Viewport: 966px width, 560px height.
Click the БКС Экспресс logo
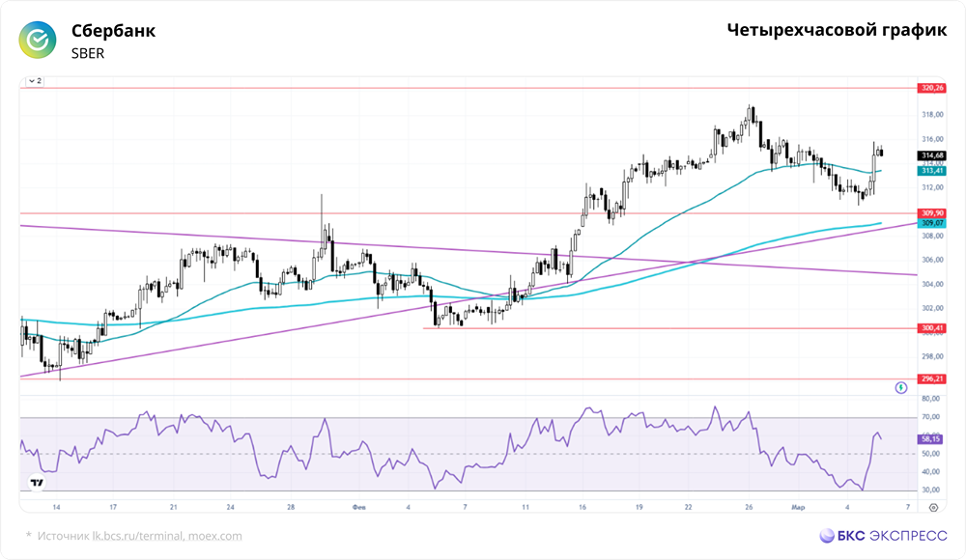[x=883, y=535]
